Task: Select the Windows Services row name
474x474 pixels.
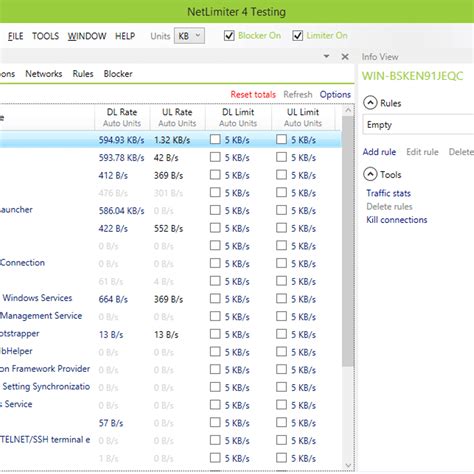Action: [37, 298]
